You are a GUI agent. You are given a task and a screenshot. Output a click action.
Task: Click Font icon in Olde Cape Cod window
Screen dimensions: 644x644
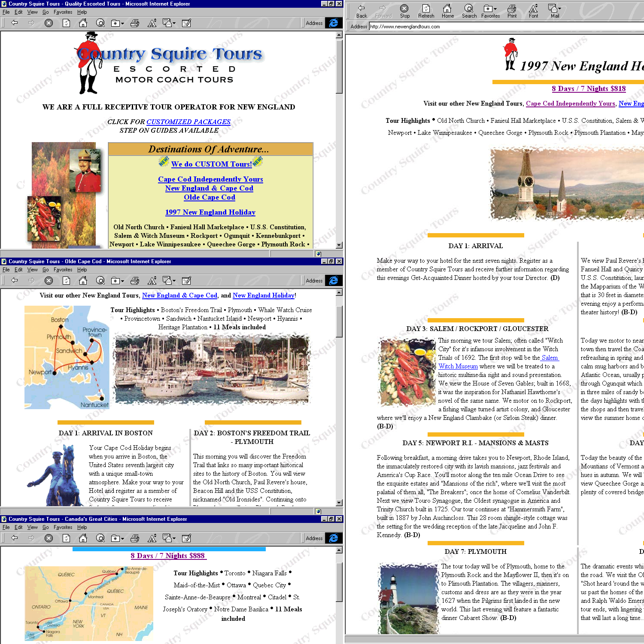tap(152, 280)
